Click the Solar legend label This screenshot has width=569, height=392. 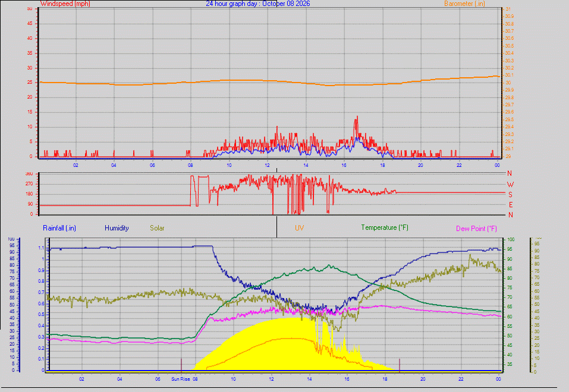coord(157,228)
